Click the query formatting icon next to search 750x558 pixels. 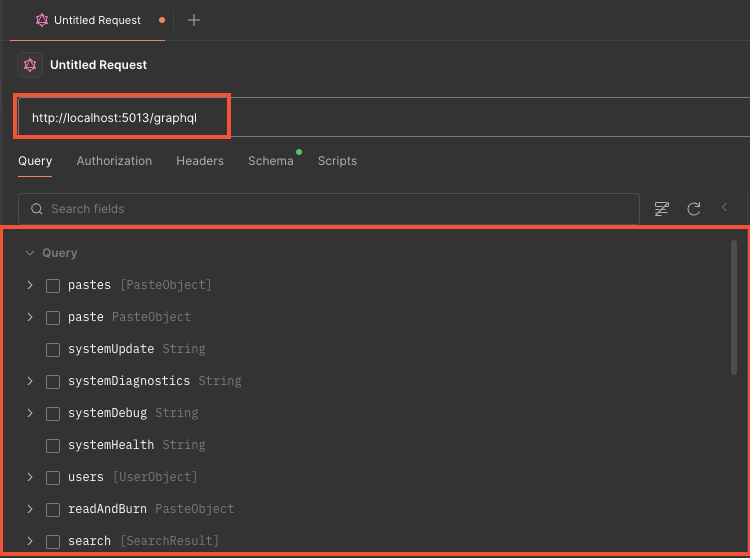point(661,209)
